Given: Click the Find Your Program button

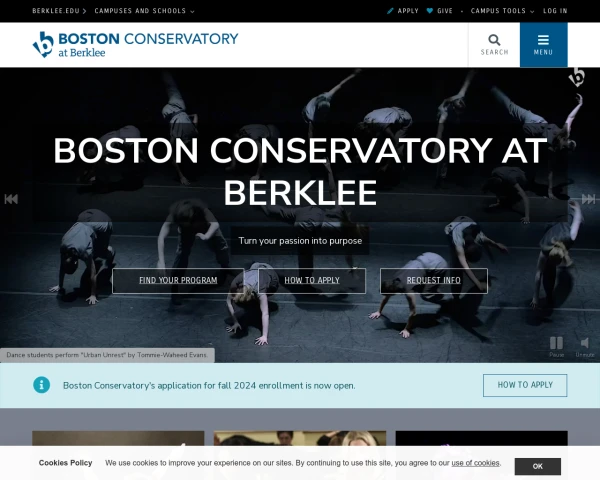Looking at the screenshot, I should 178,281.
